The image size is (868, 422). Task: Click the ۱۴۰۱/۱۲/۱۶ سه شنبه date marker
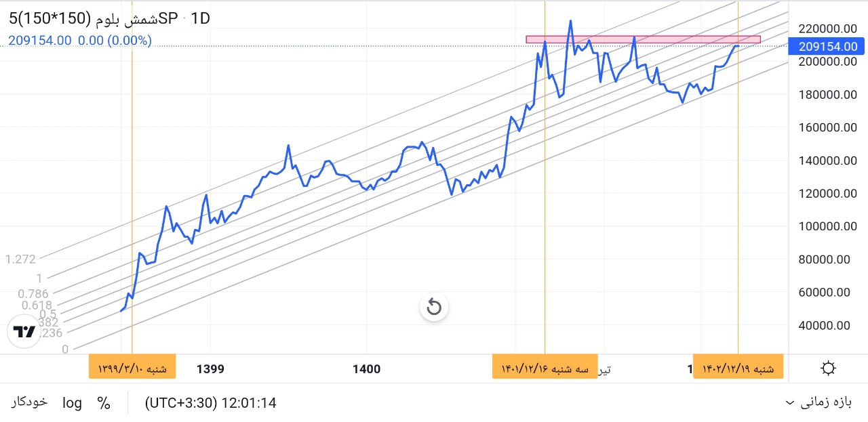coord(545,368)
